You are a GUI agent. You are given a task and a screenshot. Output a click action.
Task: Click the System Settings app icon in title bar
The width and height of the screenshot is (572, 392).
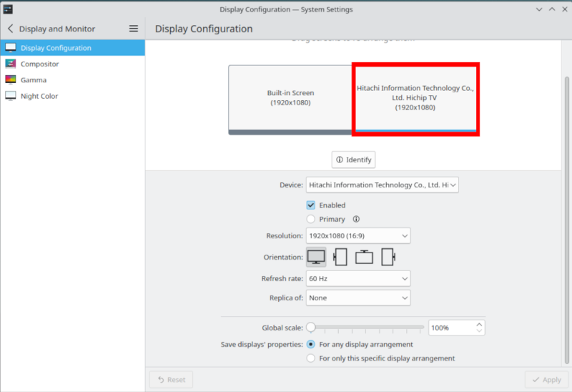pyautogui.click(x=8, y=9)
